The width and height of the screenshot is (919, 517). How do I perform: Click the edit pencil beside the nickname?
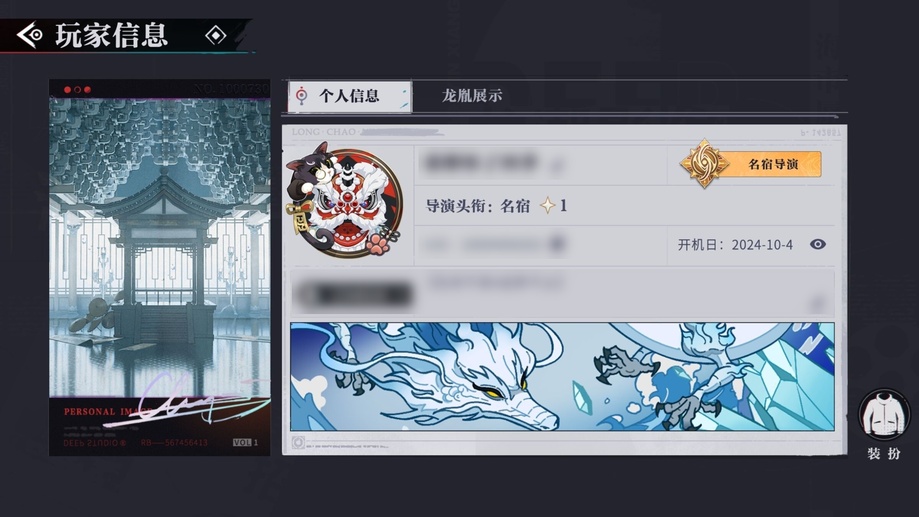(x=557, y=166)
